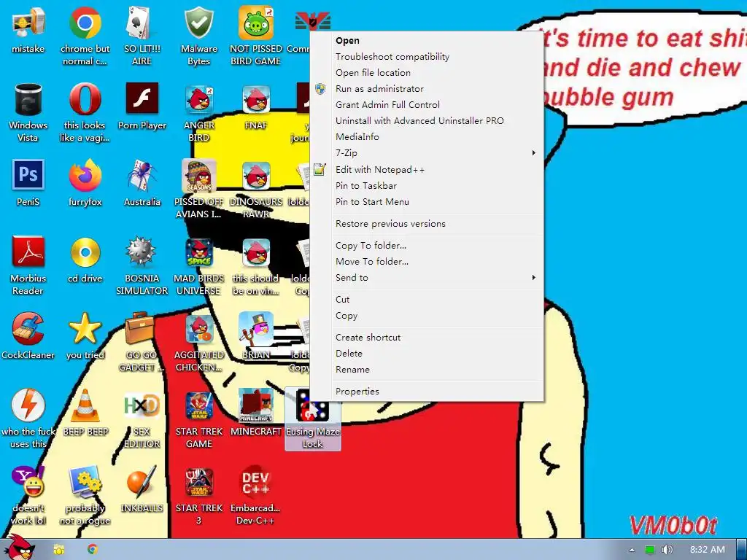Image resolution: width=747 pixels, height=560 pixels.
Task: Select the 'chrome but normal c...' icon
Action: click(85, 36)
